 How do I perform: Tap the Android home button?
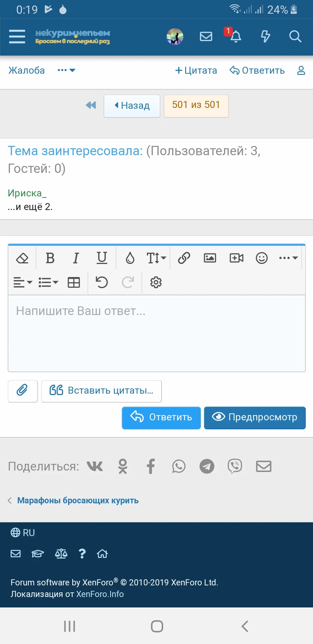(157, 626)
